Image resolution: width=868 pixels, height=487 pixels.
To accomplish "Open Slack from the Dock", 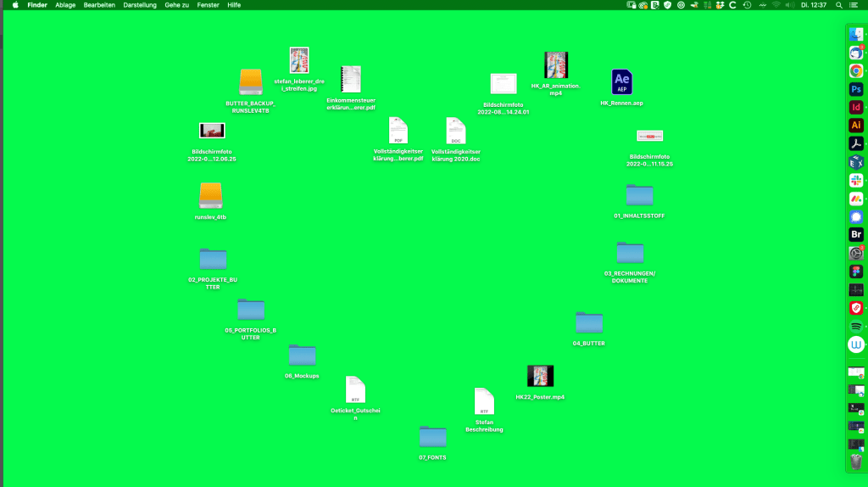I will [856, 180].
